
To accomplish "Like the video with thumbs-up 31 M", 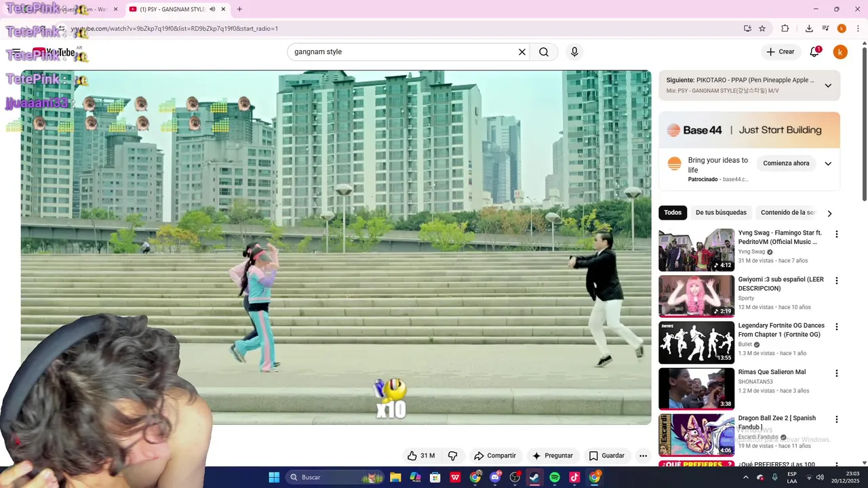I will [421, 455].
